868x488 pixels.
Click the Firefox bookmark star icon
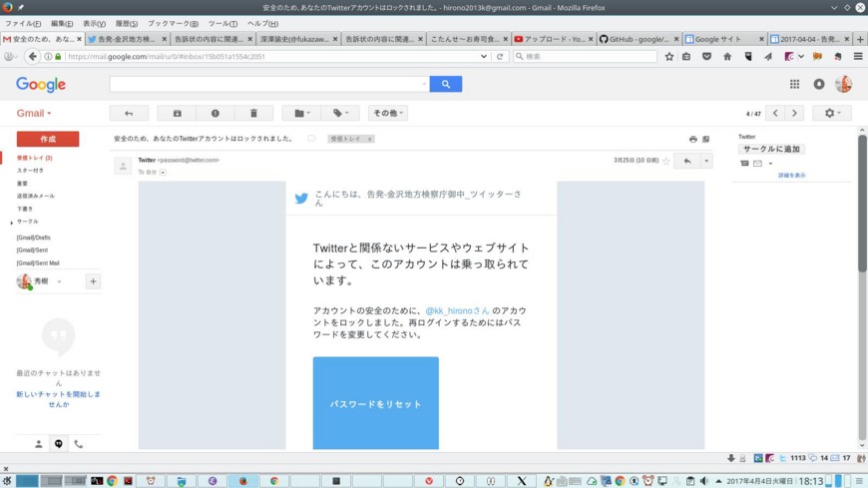click(x=669, y=57)
